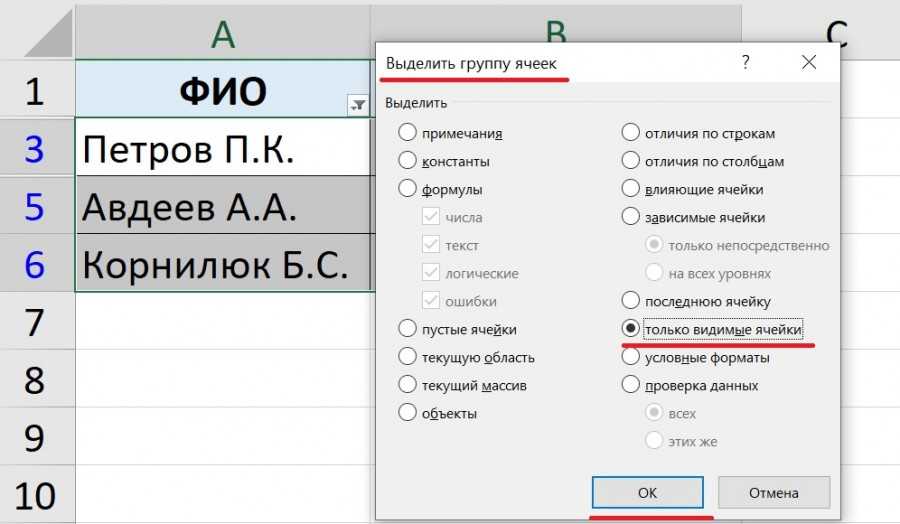Select отличия по столбцам option

[631, 161]
